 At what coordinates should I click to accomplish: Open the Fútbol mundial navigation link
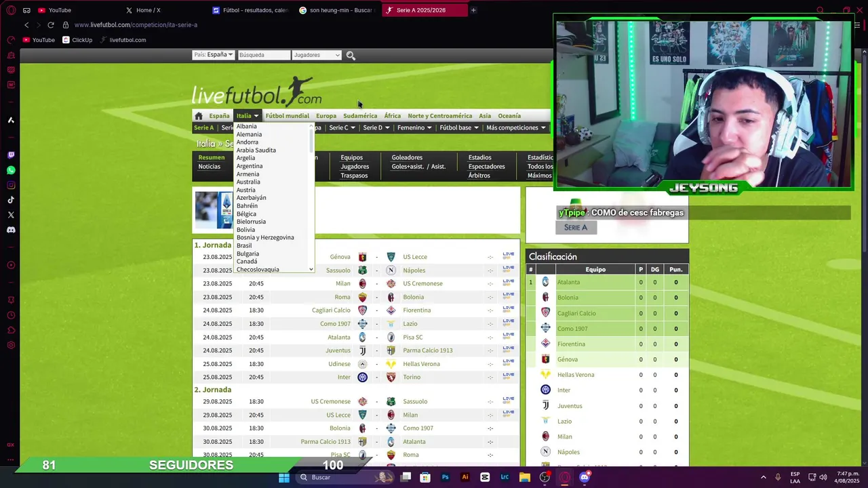click(287, 116)
